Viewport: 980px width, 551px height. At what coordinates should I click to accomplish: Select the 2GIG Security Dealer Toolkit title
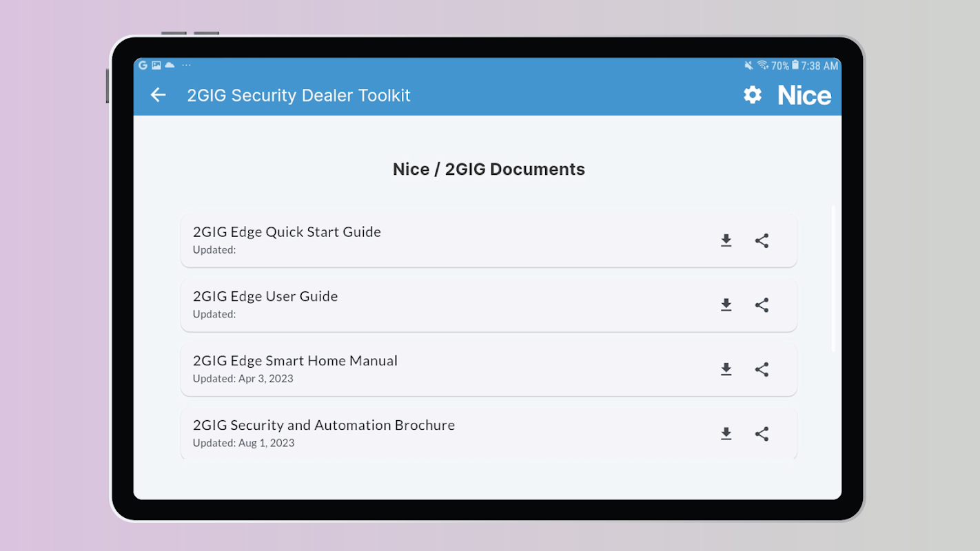pyautogui.click(x=298, y=95)
